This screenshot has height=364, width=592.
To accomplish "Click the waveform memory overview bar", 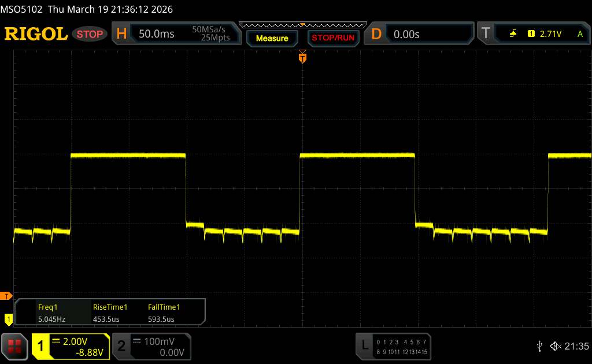I will click(x=302, y=25).
